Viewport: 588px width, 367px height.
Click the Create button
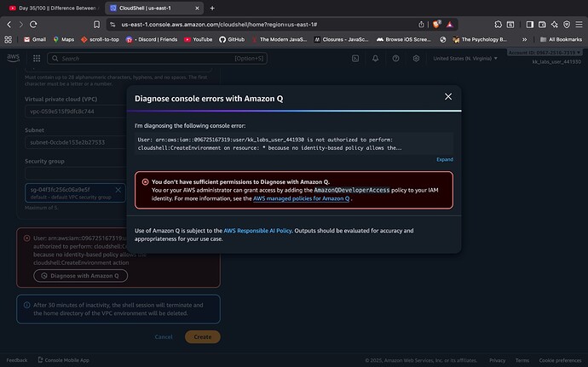[203, 336]
